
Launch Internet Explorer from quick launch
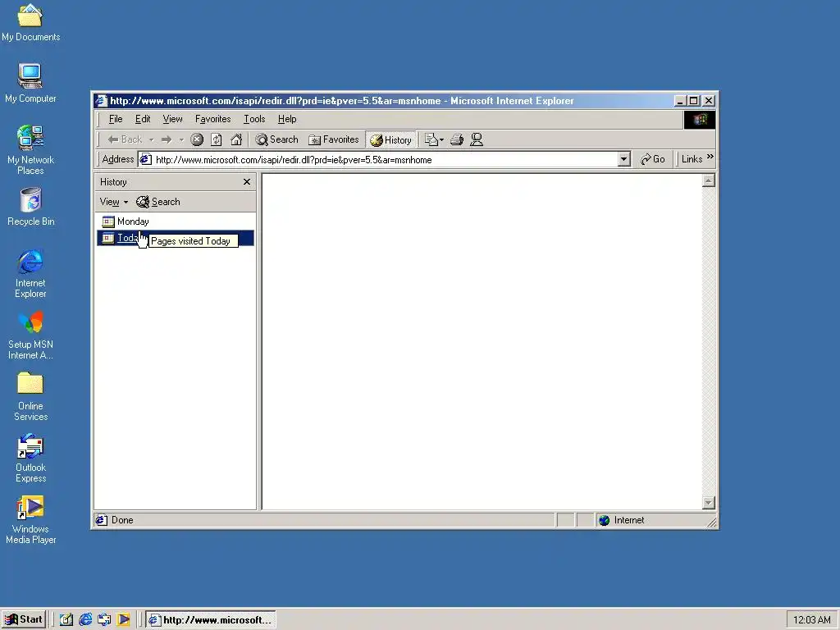pos(85,620)
